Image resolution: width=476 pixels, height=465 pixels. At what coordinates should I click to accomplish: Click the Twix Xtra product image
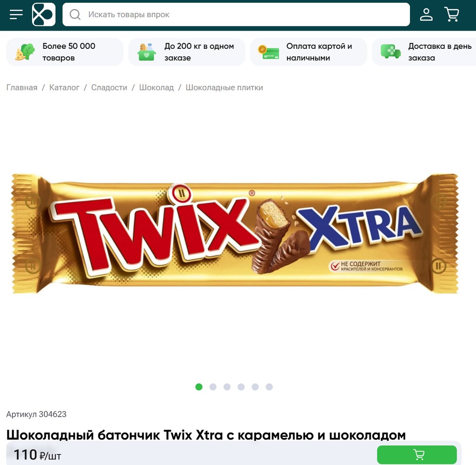point(235,234)
